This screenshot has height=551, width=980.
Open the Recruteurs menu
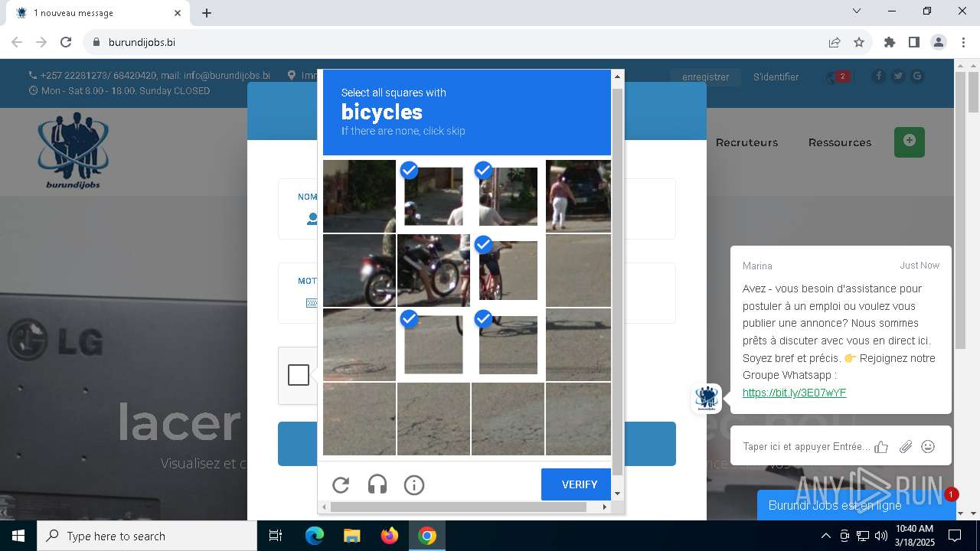[746, 142]
